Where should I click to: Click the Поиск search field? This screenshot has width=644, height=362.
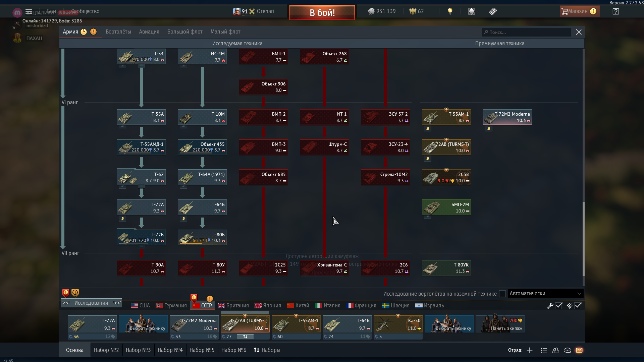(x=527, y=32)
